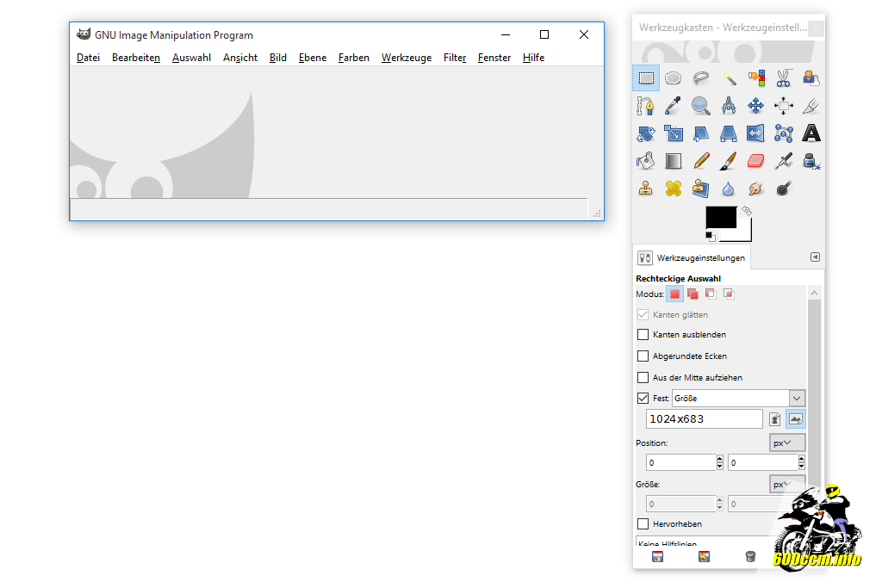Viewport: 882px width, 588px height.
Task: Select the Dodge/Burn tool
Action: coord(784,189)
